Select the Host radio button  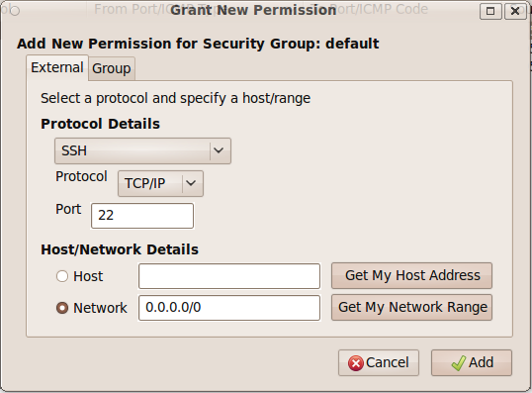[62, 276]
